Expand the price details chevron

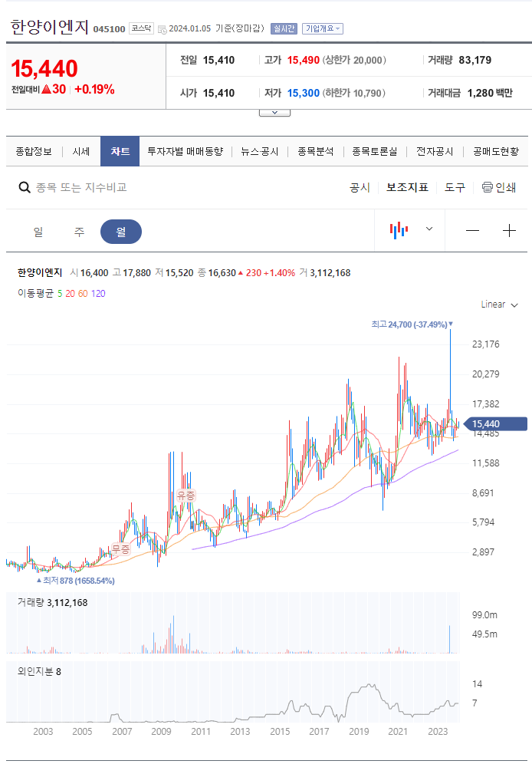tap(274, 113)
